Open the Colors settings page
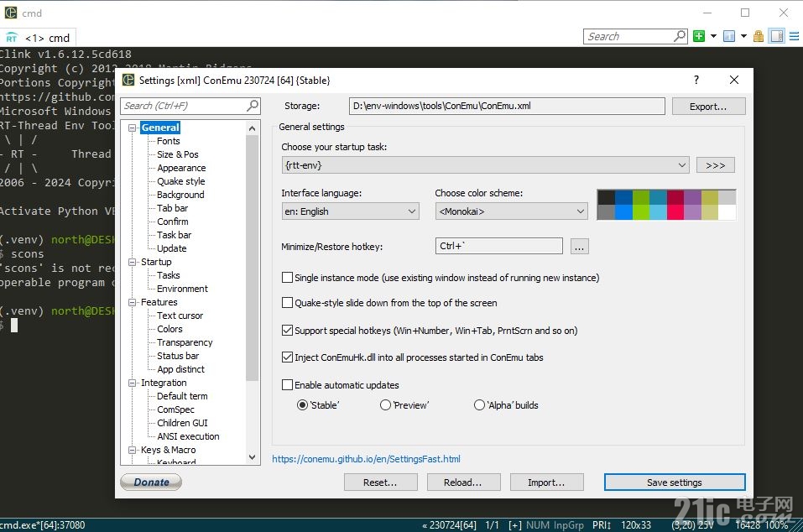The image size is (803, 532). 169,329
